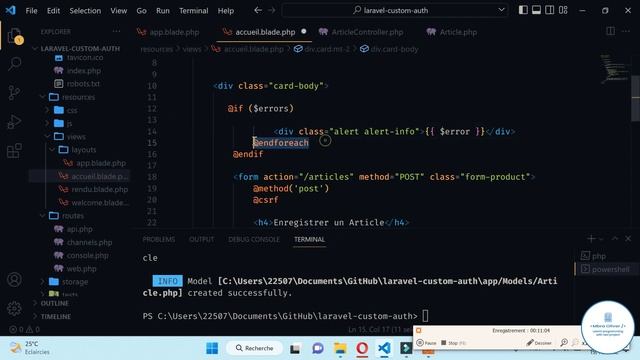This screenshot has width=640, height=360.
Task: Open the Manage gear icon
Action: (x=14, y=309)
